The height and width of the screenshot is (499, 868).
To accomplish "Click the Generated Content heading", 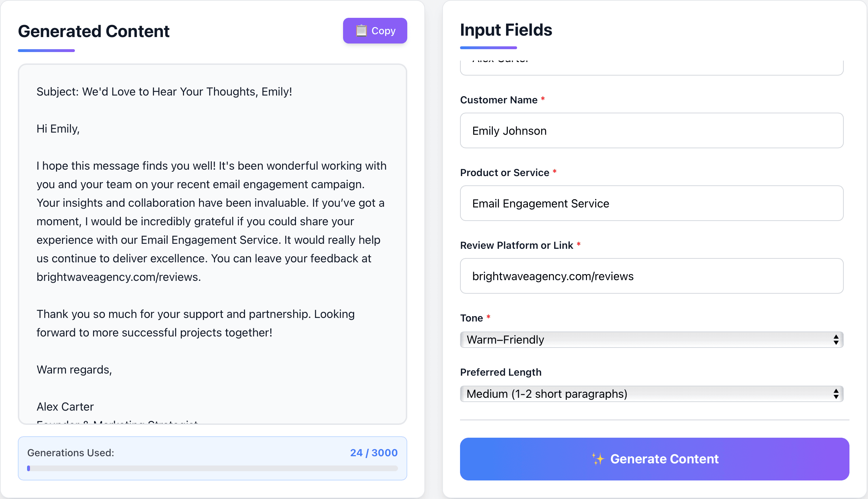I will [94, 31].
